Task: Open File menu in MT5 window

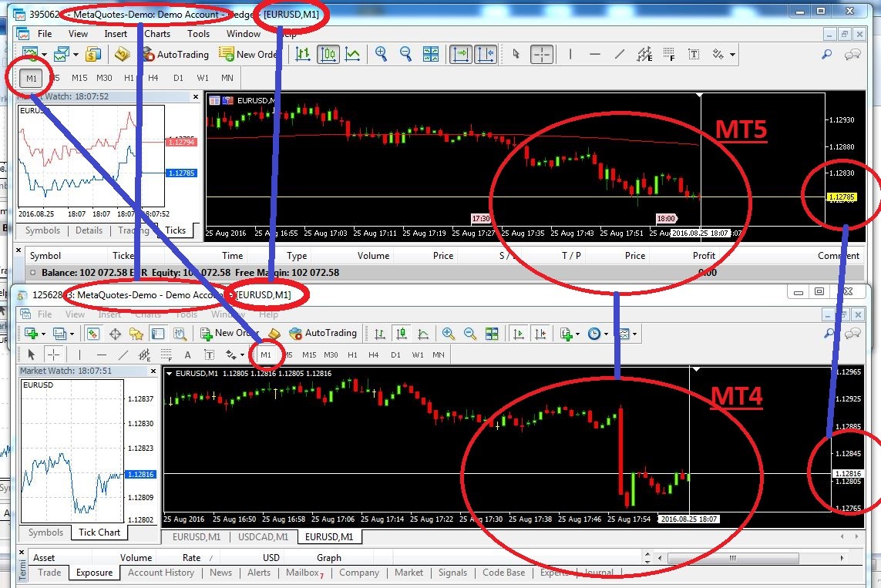Action: (x=45, y=34)
